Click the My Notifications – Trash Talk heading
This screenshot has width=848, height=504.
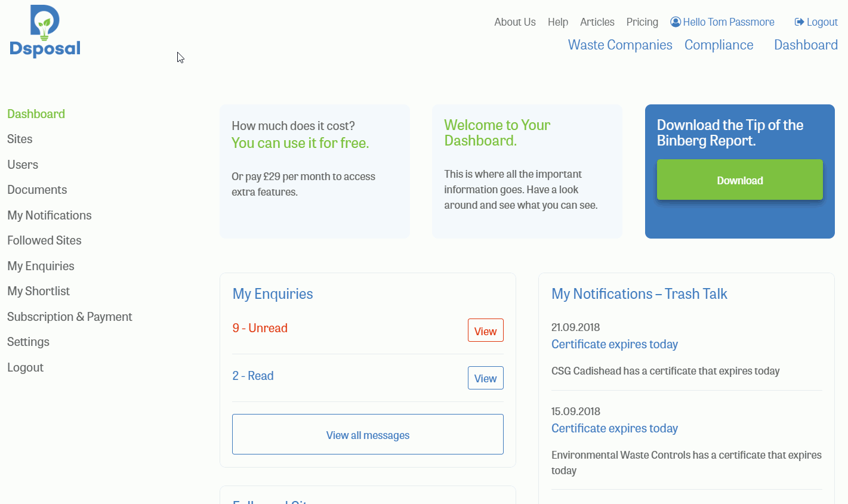click(639, 294)
